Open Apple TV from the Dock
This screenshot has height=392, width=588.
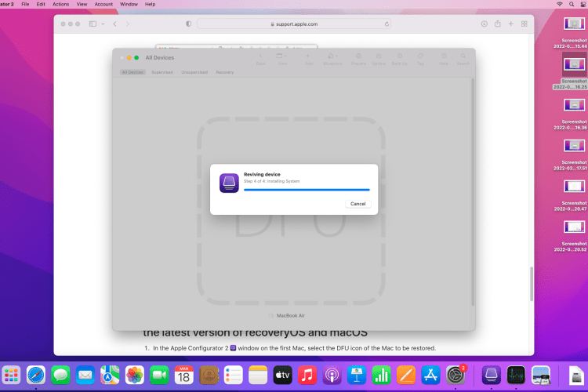point(282,375)
